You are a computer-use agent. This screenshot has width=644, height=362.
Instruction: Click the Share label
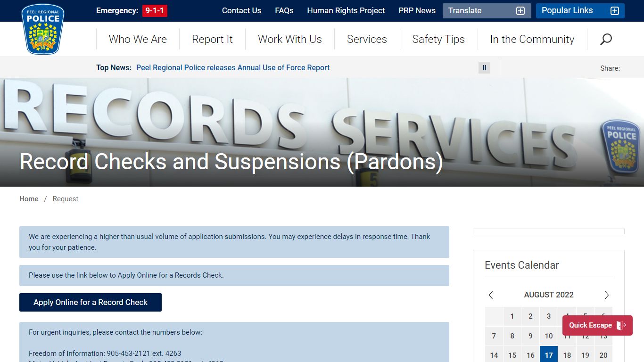pos(610,68)
